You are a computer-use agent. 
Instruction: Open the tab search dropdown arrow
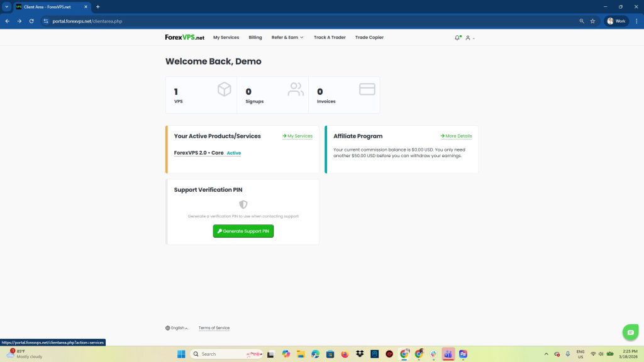click(x=6, y=6)
